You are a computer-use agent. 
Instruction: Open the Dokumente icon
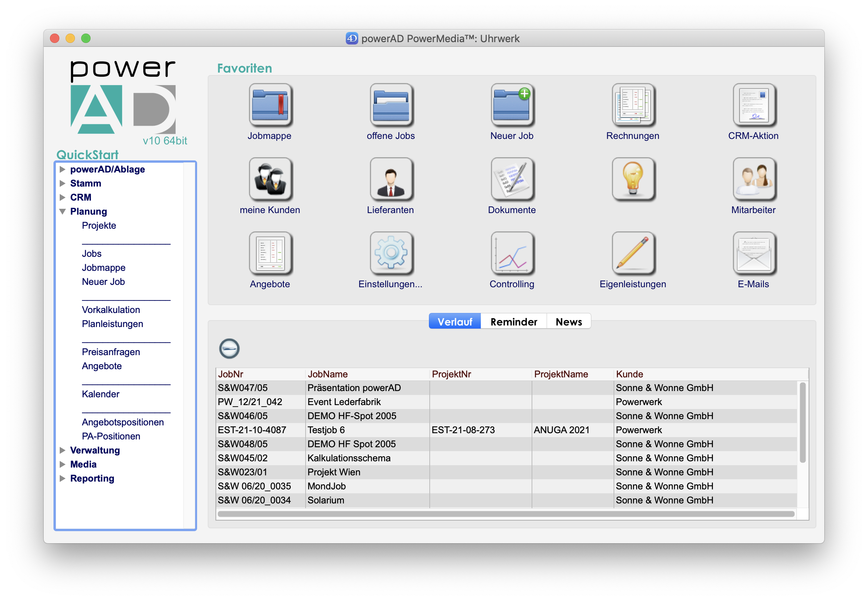512,179
